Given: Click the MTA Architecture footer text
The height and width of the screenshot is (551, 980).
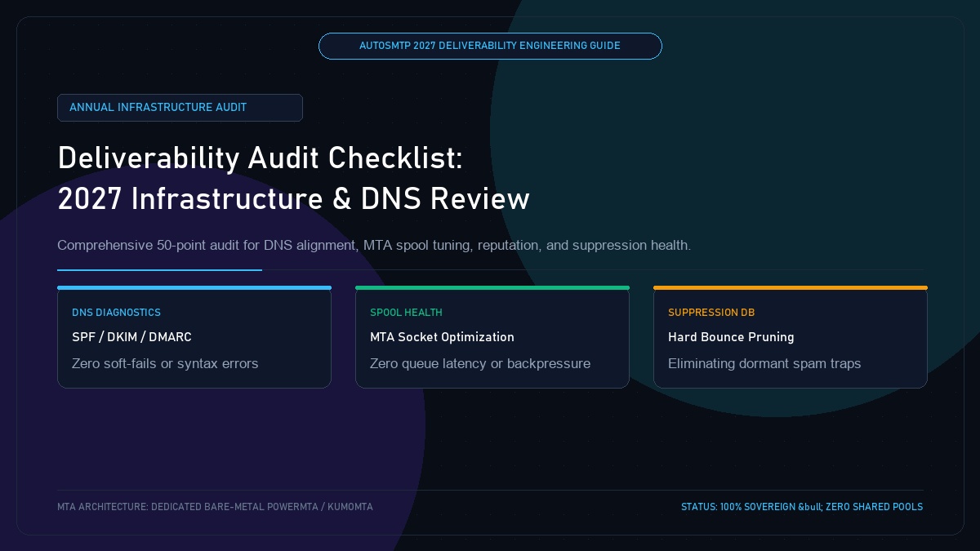Looking at the screenshot, I should (215, 507).
